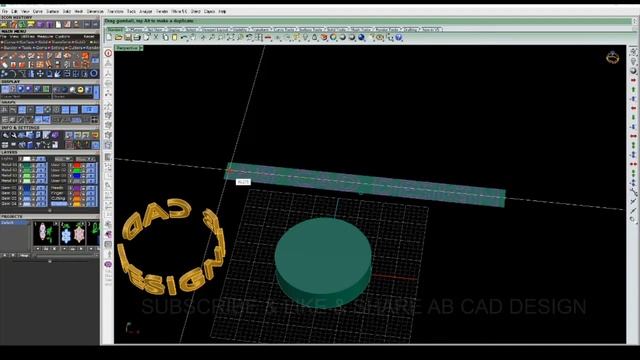Click the four viewports layout icon

tap(258, 38)
